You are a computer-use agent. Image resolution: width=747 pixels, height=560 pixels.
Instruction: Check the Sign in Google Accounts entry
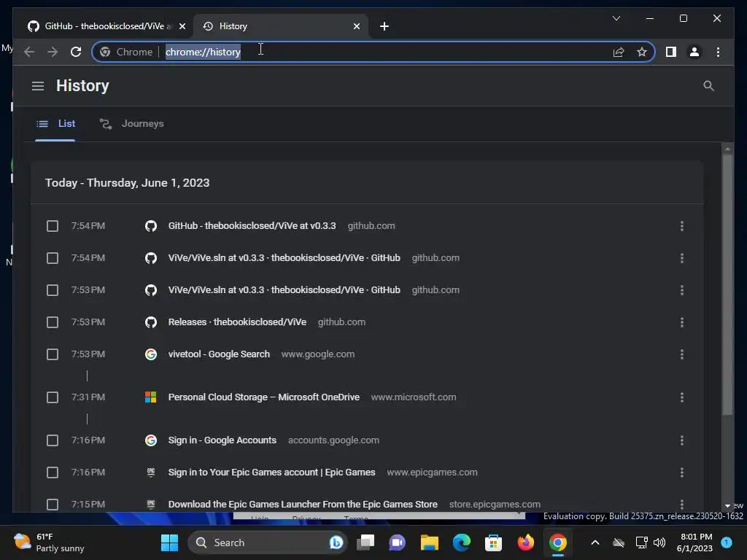click(x=53, y=440)
